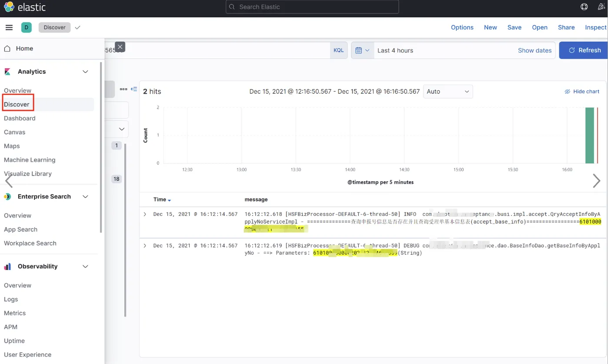
Task: Click the Enterprise Search section icon
Action: click(7, 197)
